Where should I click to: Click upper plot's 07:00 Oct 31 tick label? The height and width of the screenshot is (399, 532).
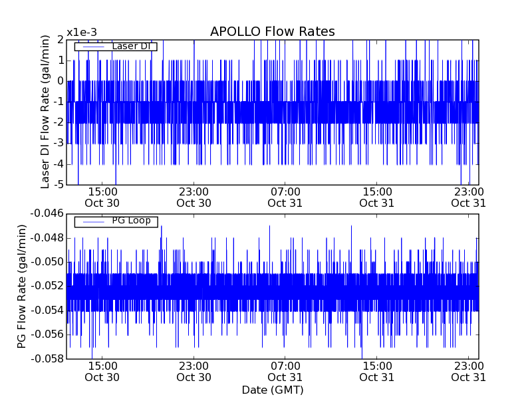[x=285, y=197]
